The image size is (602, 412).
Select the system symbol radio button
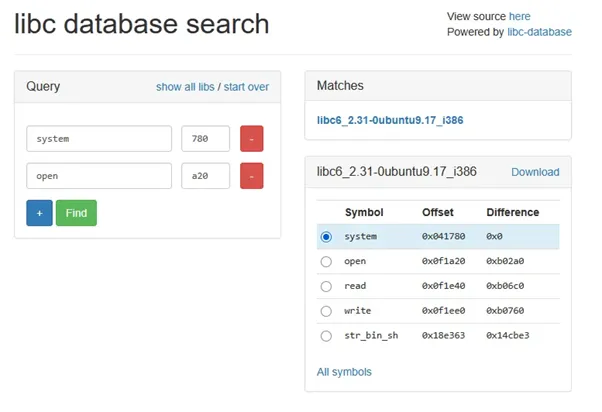[x=326, y=237]
